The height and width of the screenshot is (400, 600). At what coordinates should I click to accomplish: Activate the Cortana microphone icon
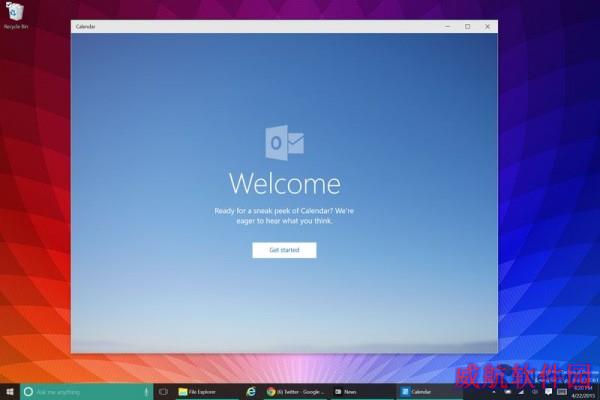coord(146,392)
